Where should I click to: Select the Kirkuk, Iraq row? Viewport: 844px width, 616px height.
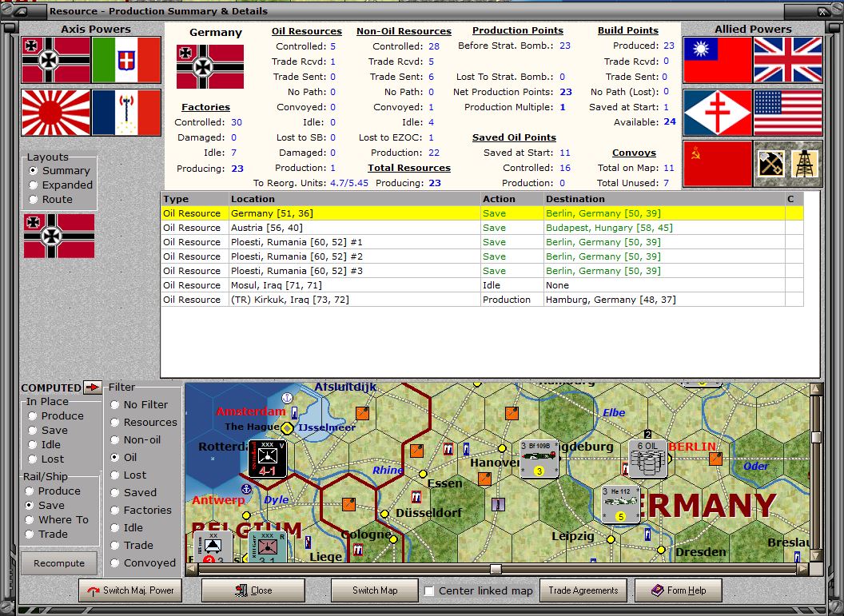[x=482, y=300]
